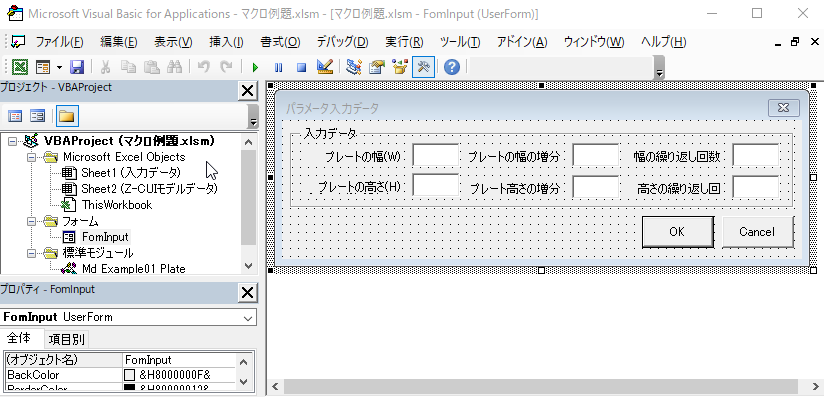Select Sheet2 (Z-CUIモデルデータ) in project tree
This screenshot has height=397, width=824.
point(149,189)
